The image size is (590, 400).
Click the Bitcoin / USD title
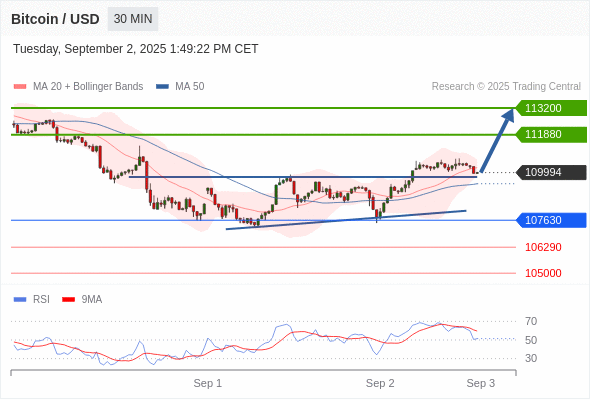click(55, 19)
